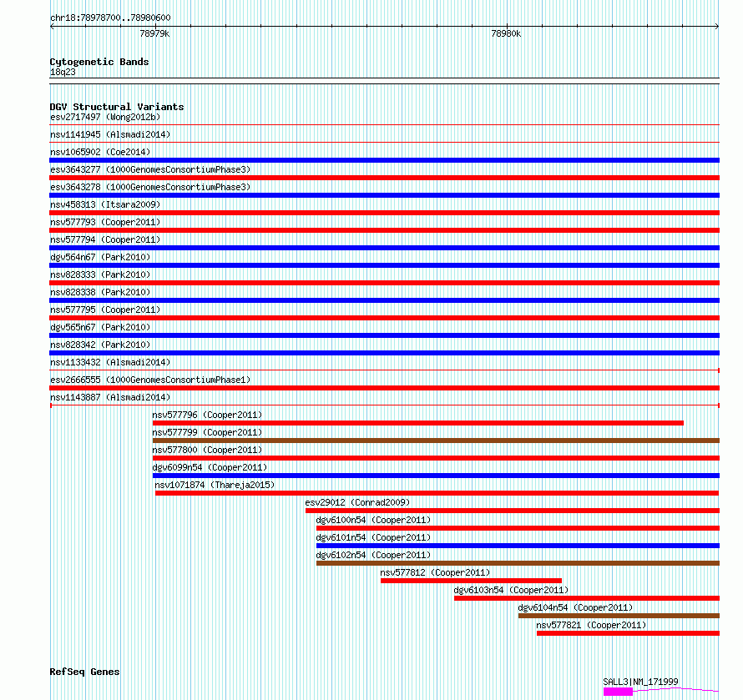
Task: Click the dgv6100n54 (Cooper2011) label
Action: pyautogui.click(x=373, y=520)
